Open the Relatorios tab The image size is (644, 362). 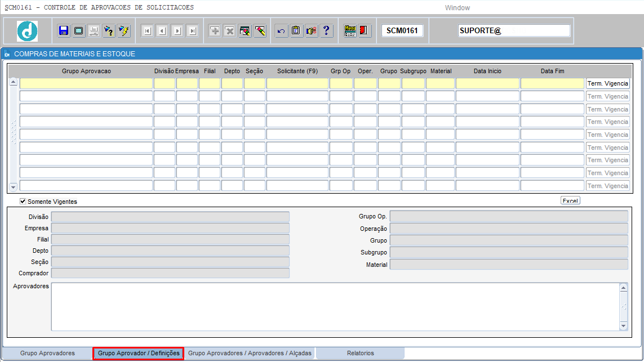click(360, 354)
